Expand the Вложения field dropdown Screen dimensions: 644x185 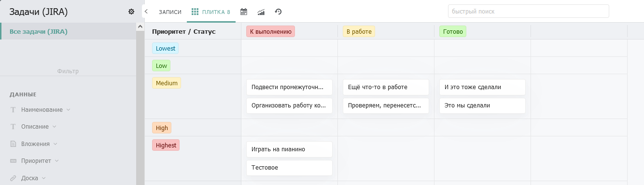(x=55, y=144)
